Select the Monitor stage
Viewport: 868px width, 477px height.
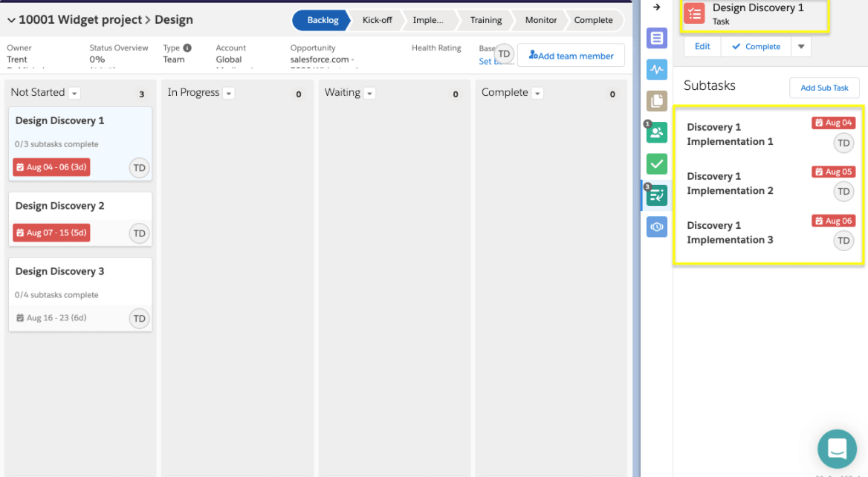541,20
